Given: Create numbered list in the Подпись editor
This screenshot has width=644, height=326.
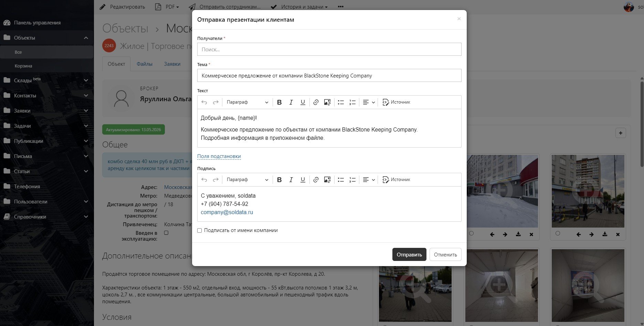Looking at the screenshot, I should [352, 180].
